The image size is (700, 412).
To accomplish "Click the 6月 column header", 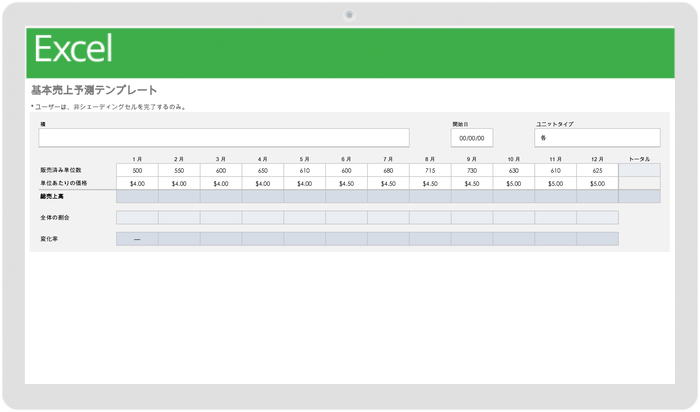I will 346,159.
